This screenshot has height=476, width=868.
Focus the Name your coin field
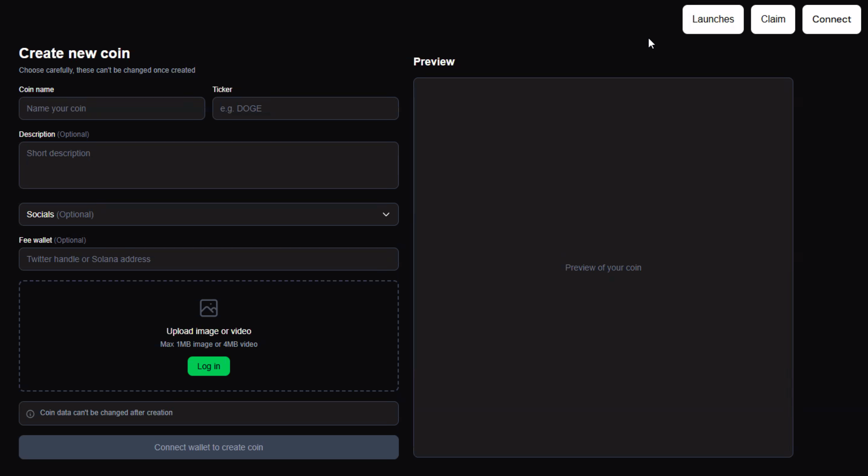[x=112, y=109]
